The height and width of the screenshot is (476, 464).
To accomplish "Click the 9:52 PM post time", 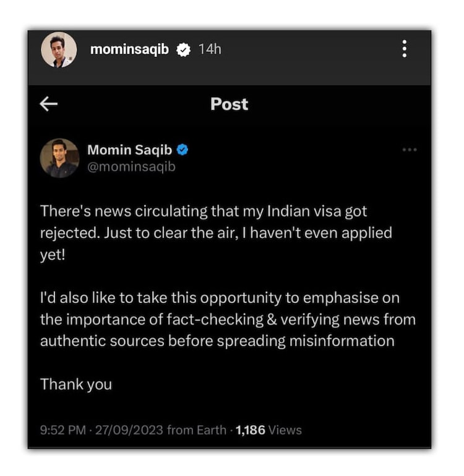I will pyautogui.click(x=63, y=430).
